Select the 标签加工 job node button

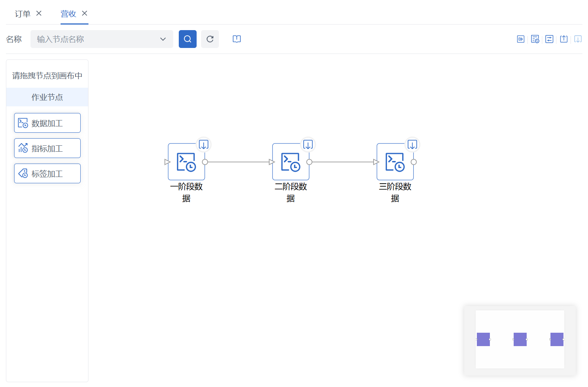coord(47,174)
